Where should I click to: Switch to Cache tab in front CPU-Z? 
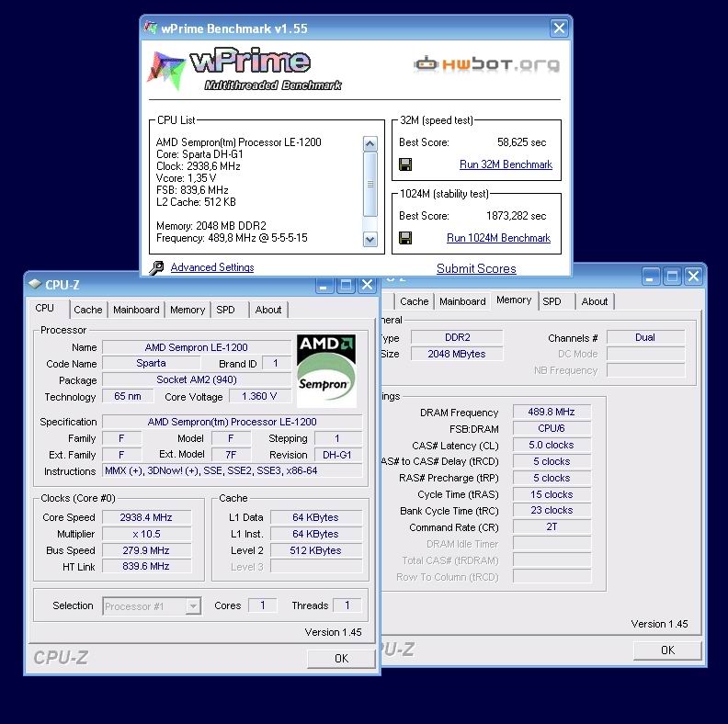click(87, 310)
